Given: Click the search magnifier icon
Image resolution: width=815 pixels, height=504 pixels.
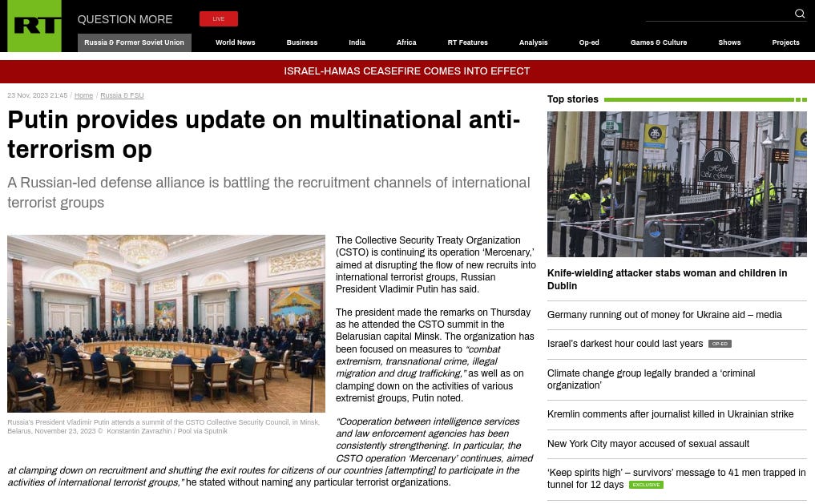Looking at the screenshot, I should coord(800,14).
